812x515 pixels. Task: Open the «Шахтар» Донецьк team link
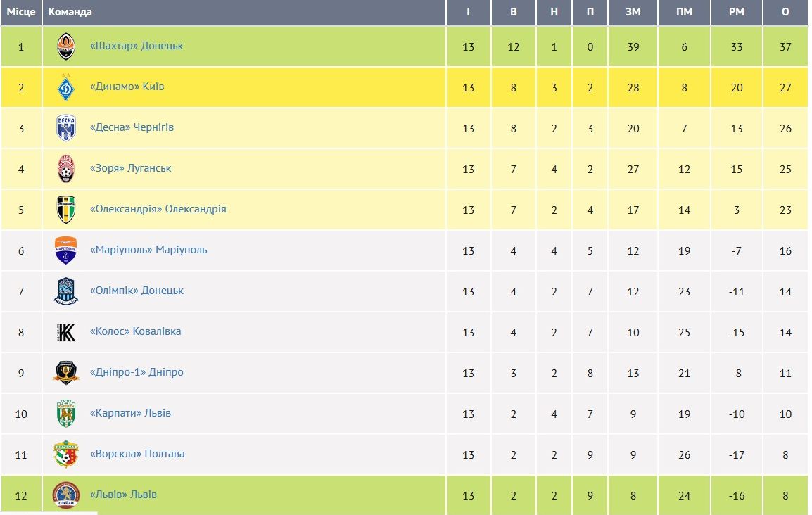coord(137,46)
